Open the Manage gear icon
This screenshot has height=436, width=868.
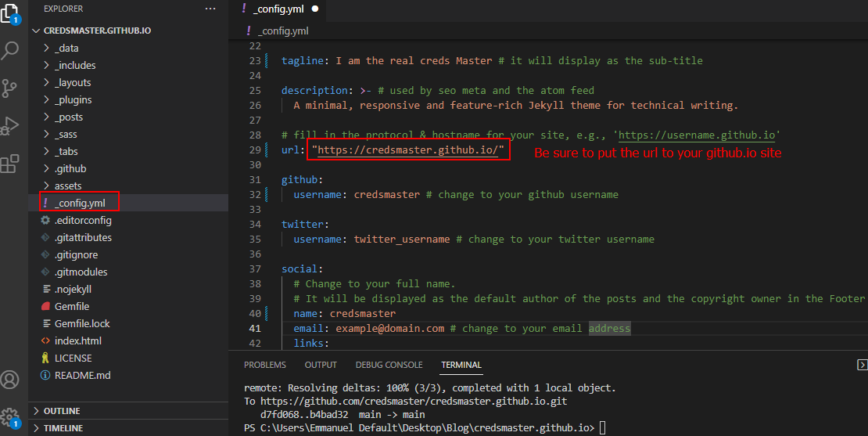point(10,416)
